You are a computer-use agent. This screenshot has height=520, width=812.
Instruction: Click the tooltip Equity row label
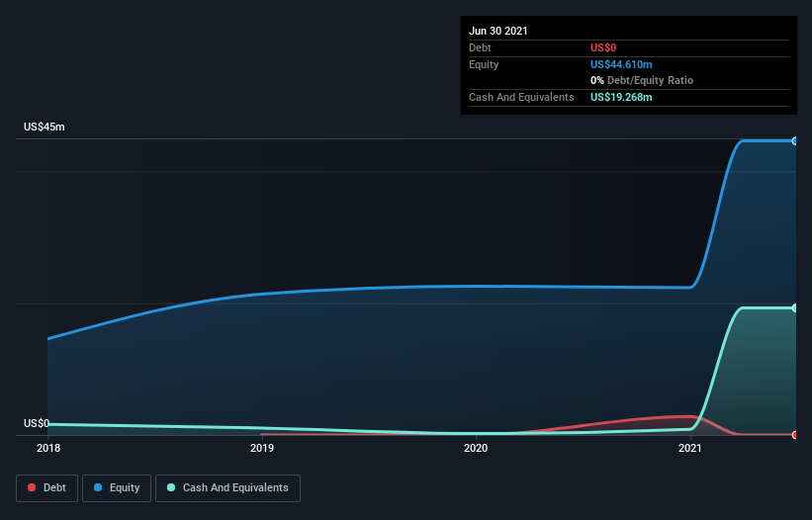tap(484, 64)
